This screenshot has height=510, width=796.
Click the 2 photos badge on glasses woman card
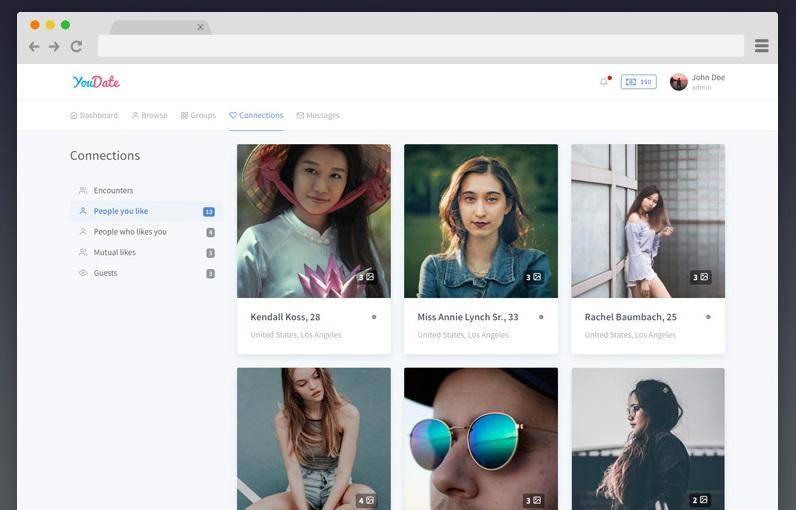701,500
